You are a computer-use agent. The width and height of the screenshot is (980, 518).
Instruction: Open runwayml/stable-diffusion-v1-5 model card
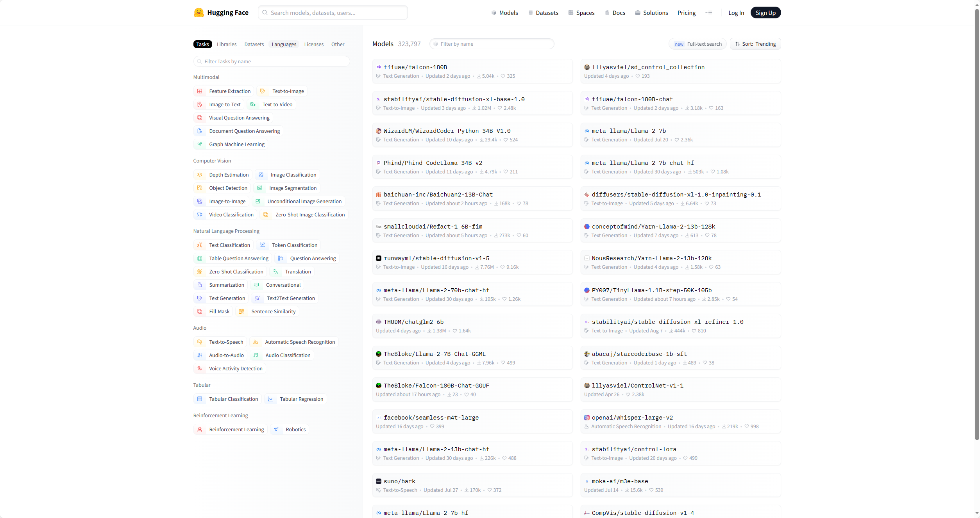click(472, 262)
